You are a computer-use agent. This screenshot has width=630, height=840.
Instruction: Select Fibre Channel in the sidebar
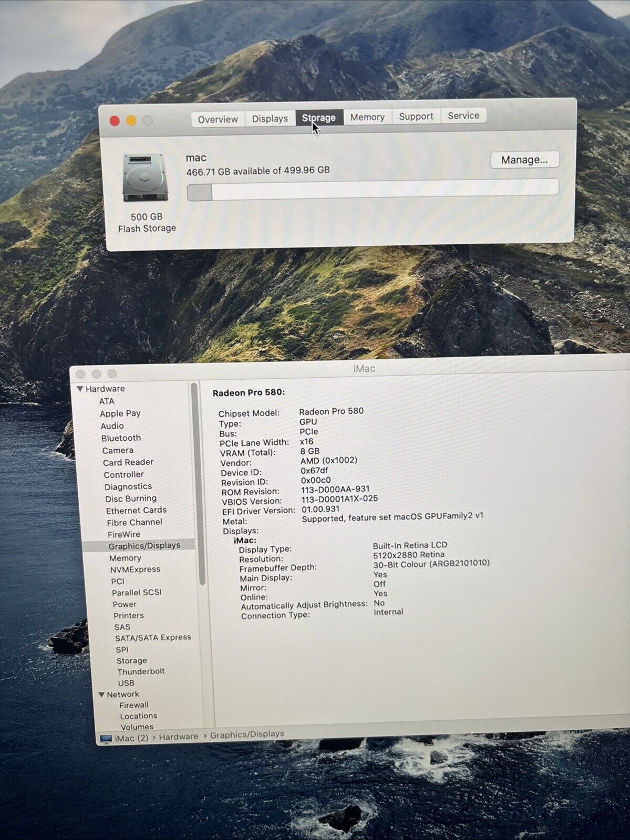pos(135,522)
